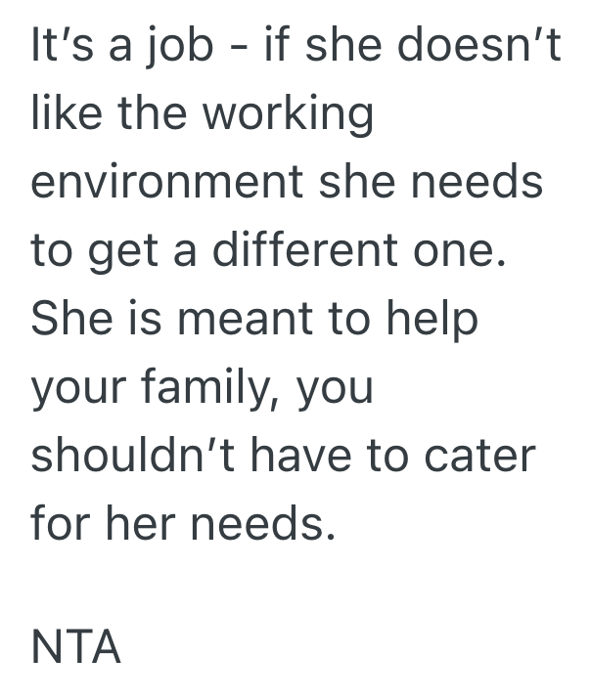Click the "NTA" verdict text
Image resolution: width=591 pixels, height=700 pixels.
[x=76, y=647]
